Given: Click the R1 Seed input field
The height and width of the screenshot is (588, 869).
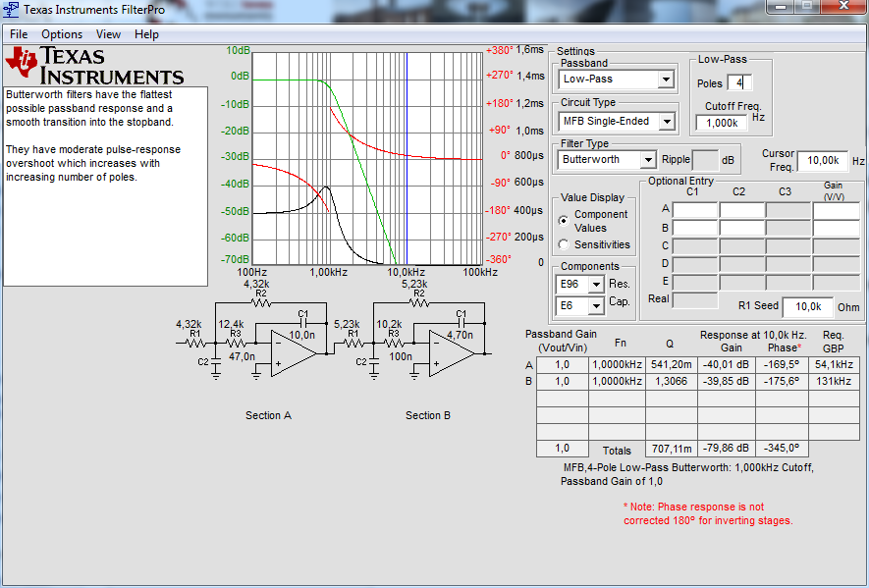Looking at the screenshot, I should pos(808,306).
